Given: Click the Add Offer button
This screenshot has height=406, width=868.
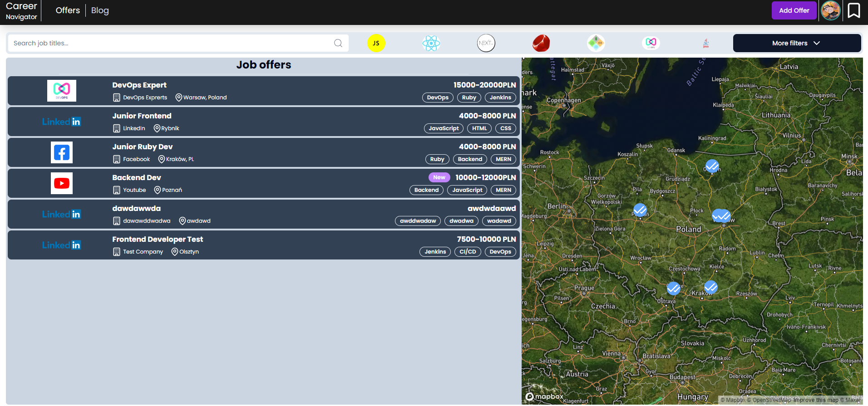Looking at the screenshot, I should tap(794, 10).
